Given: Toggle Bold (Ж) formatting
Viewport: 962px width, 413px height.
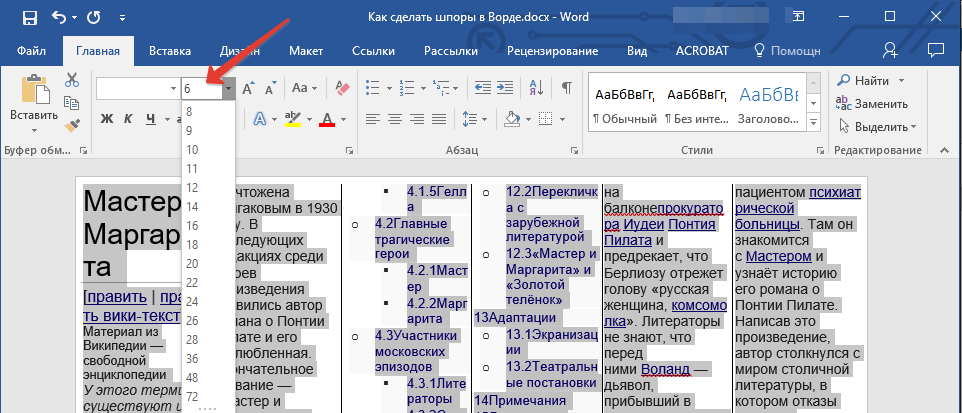Looking at the screenshot, I should pyautogui.click(x=107, y=119).
